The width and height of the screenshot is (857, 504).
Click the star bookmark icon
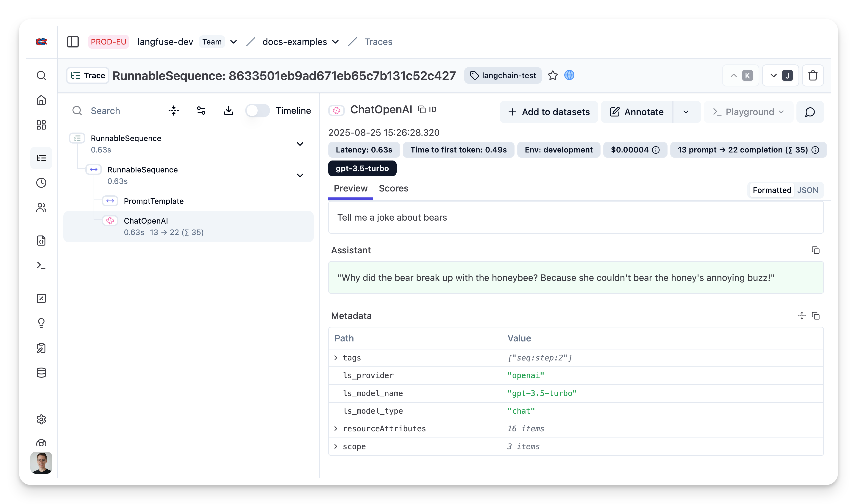pos(553,75)
